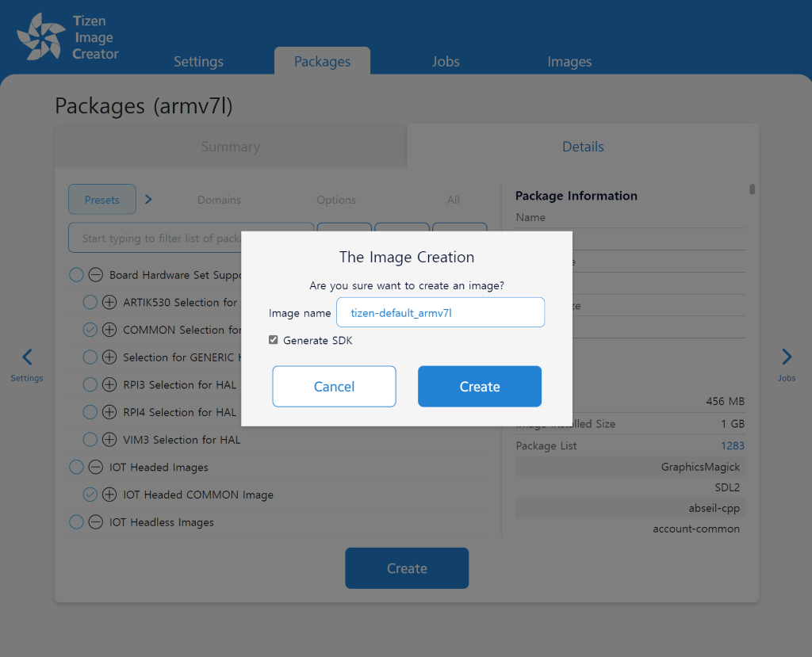Collapse the IOT Headed Images group
Screen dimensions: 812x657
(x=94, y=467)
